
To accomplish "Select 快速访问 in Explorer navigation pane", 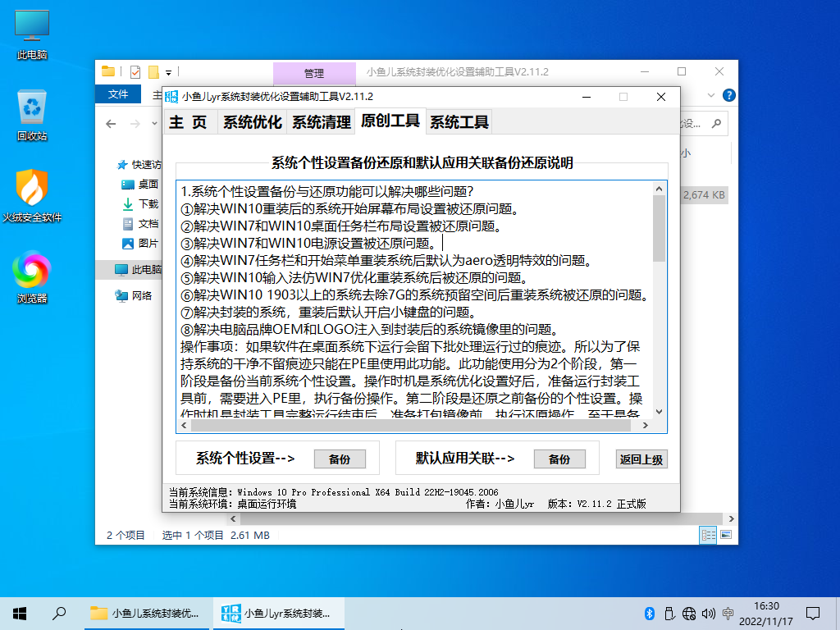I will [x=138, y=164].
